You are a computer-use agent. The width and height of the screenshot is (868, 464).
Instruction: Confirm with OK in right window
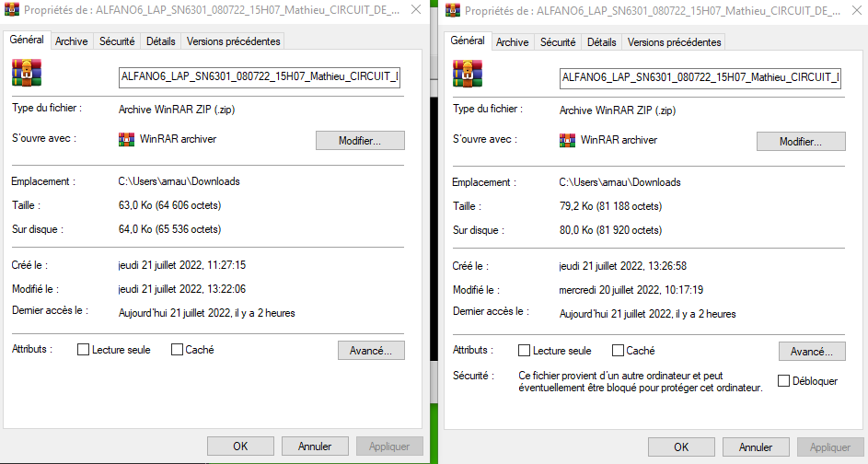pos(681,447)
